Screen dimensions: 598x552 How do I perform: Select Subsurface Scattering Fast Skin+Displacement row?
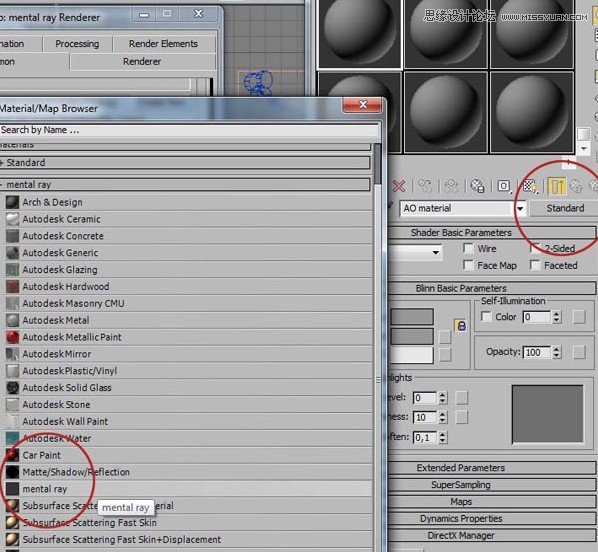[187, 539]
